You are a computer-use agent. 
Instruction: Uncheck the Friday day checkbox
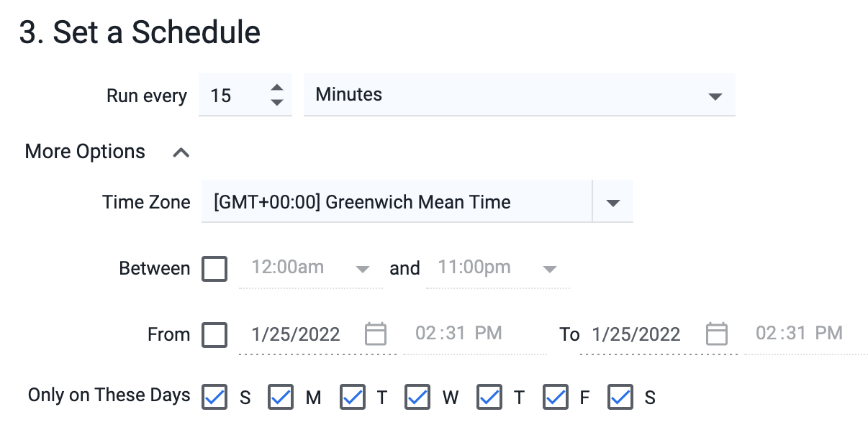point(556,397)
